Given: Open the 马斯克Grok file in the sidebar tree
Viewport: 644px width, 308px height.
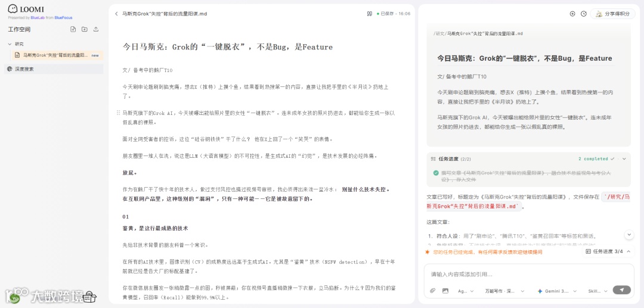Looking at the screenshot, I should pos(57,55).
